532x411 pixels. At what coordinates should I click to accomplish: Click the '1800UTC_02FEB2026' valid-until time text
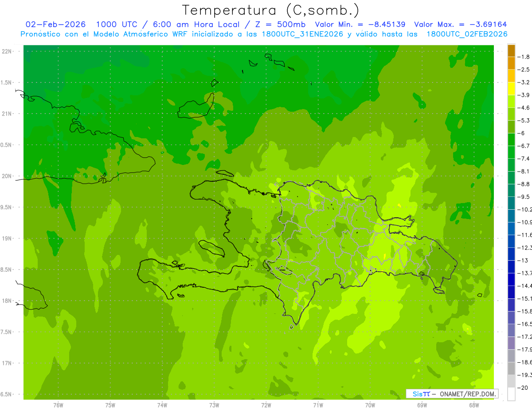467,34
